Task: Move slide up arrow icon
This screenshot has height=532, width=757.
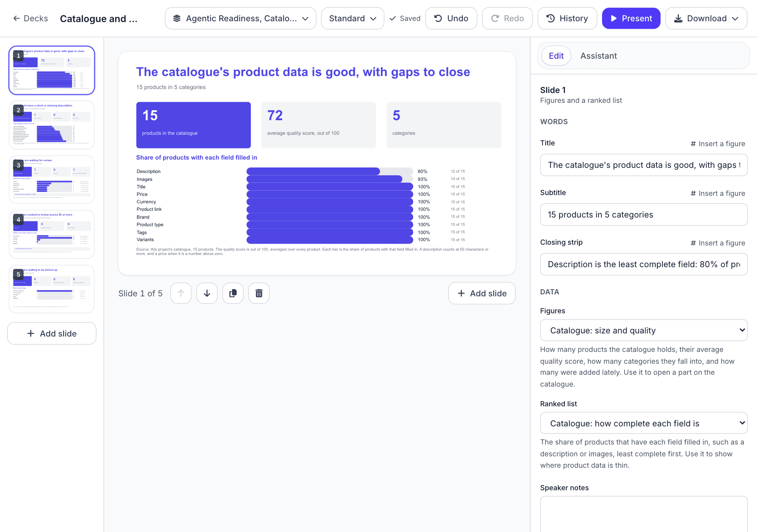Action: point(181,293)
